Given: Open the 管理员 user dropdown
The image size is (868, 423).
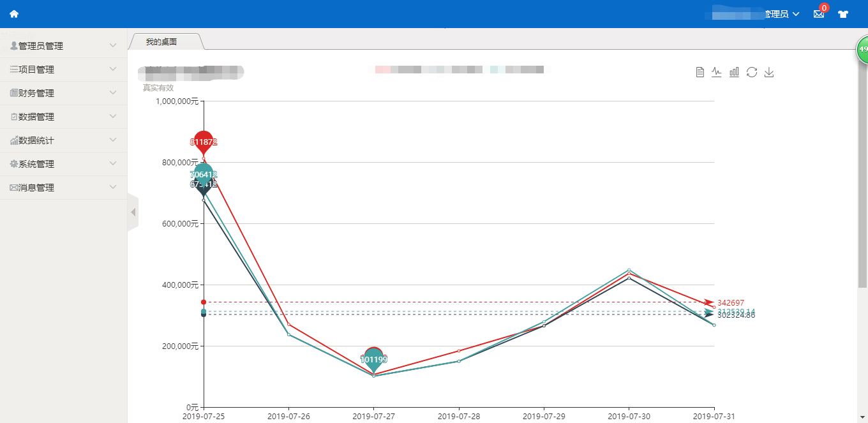Looking at the screenshot, I should pyautogui.click(x=781, y=14).
